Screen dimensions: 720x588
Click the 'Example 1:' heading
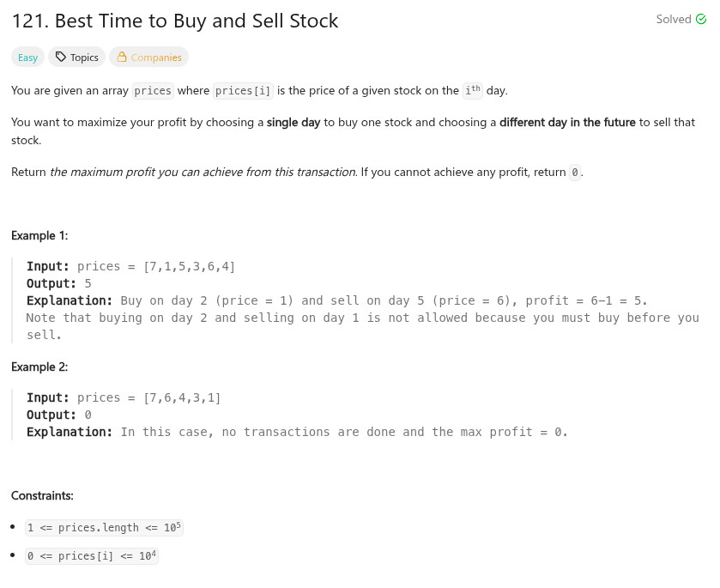(39, 235)
